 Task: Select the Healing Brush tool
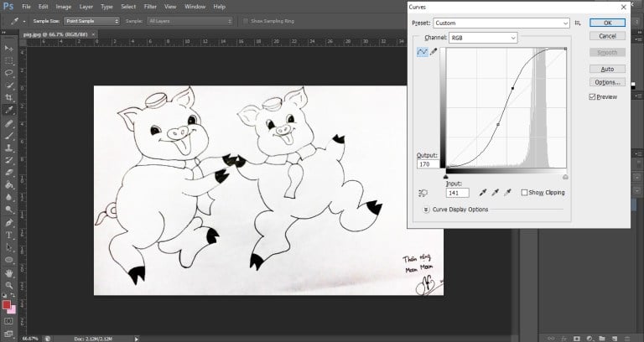pos(8,123)
